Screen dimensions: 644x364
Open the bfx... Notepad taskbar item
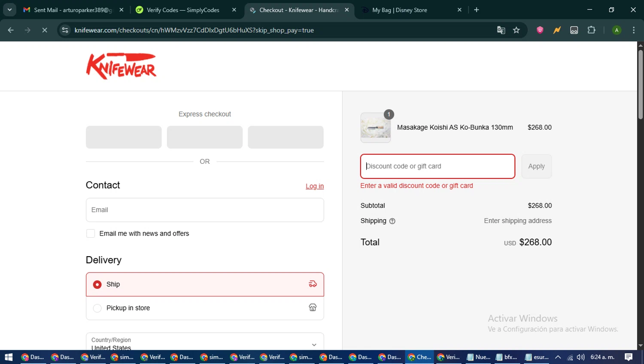click(507, 357)
